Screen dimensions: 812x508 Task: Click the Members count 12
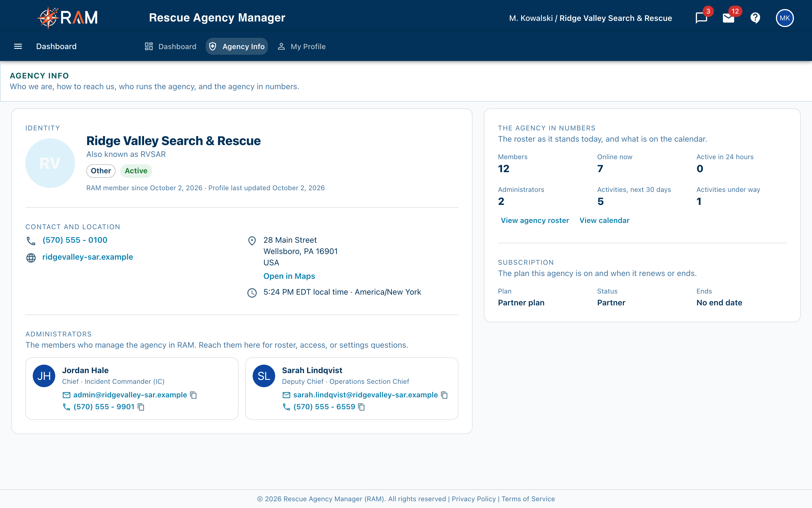click(x=503, y=169)
